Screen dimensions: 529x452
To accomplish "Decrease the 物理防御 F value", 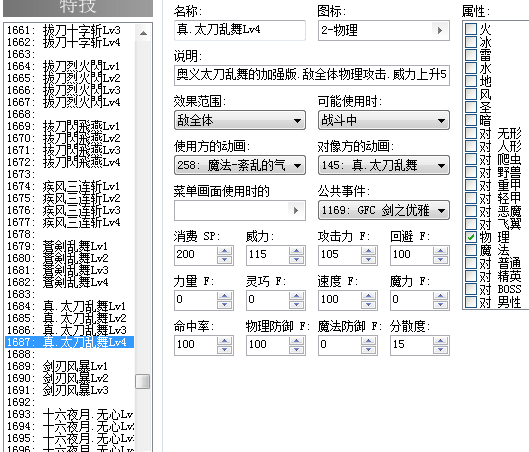I will click(x=296, y=349).
